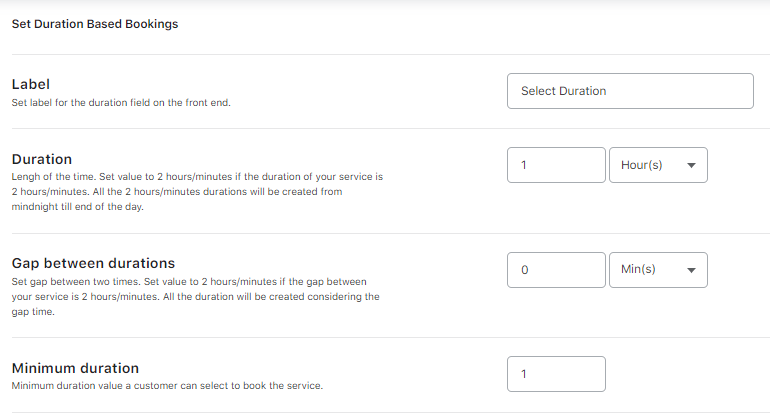Click the Gap between durations number field

tap(556, 270)
